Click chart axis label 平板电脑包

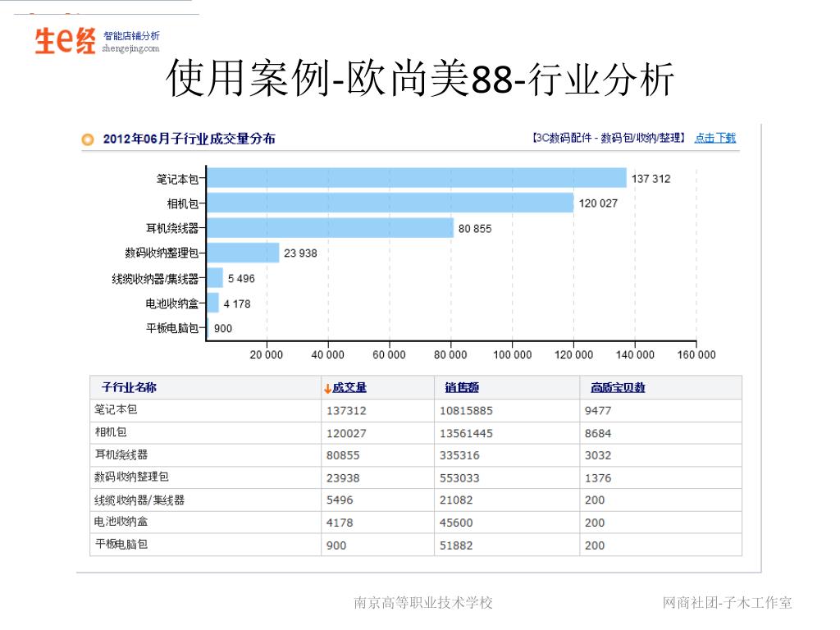point(172,328)
